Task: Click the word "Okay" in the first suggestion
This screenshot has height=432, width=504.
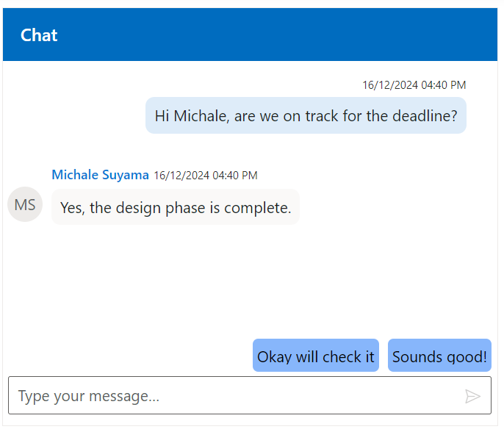Action: click(274, 357)
